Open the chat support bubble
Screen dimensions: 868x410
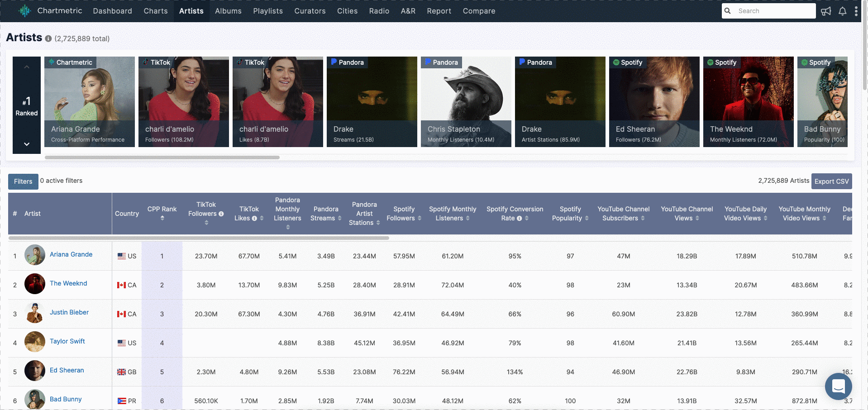pos(838,386)
